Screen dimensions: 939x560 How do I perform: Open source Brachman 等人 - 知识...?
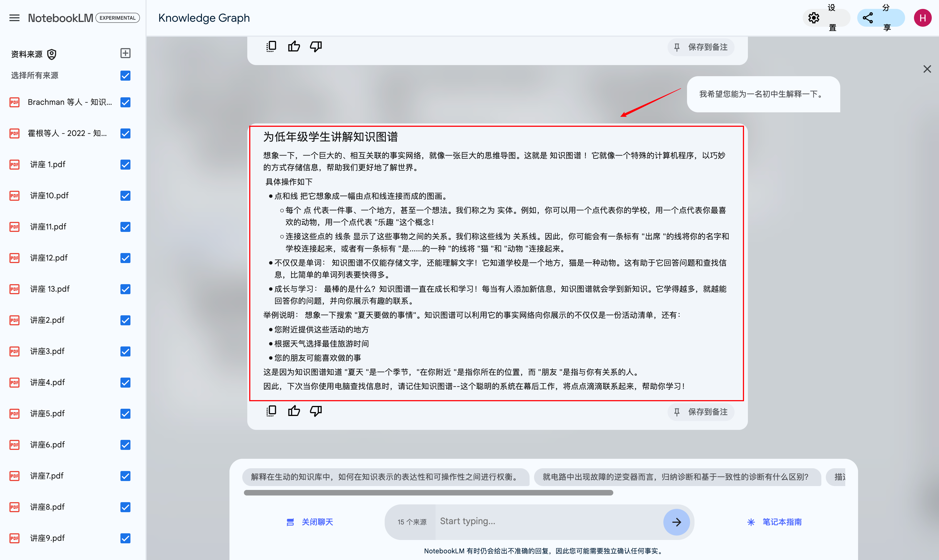click(70, 102)
